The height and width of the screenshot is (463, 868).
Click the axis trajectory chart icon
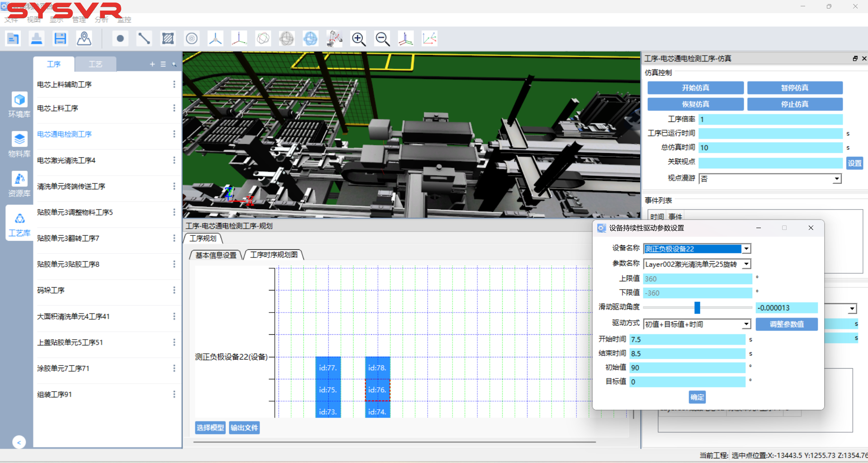[429, 39]
